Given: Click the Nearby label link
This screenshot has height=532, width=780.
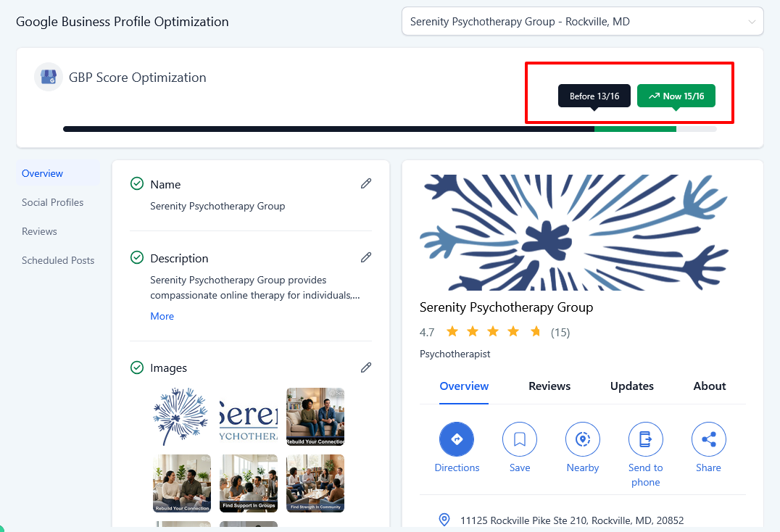Looking at the screenshot, I should pos(583,468).
